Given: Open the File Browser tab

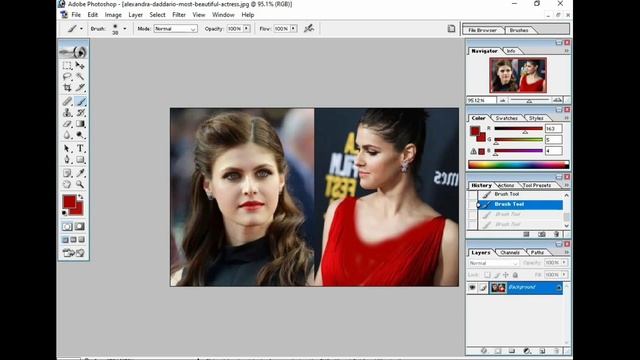Looking at the screenshot, I should pyautogui.click(x=482, y=30).
